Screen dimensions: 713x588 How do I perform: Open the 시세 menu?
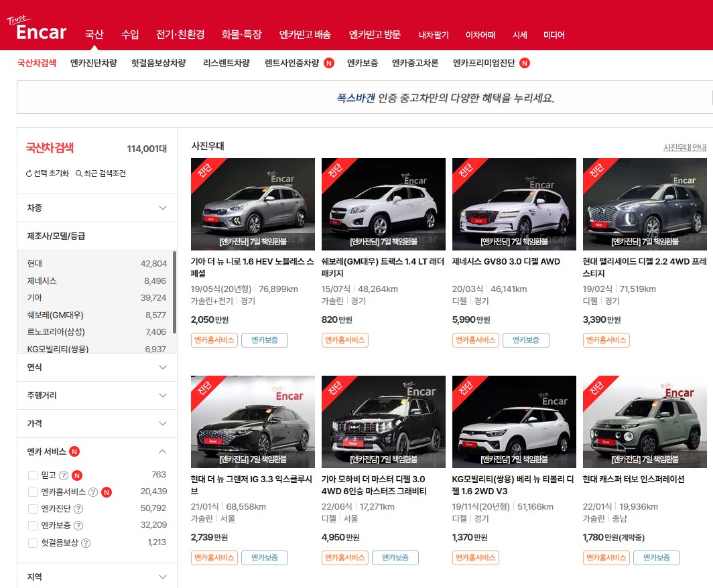coord(519,35)
